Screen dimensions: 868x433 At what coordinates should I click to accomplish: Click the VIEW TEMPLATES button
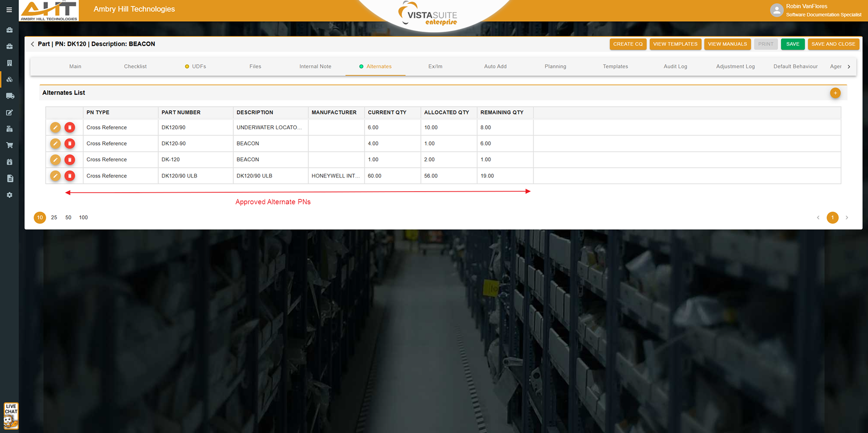(x=675, y=44)
